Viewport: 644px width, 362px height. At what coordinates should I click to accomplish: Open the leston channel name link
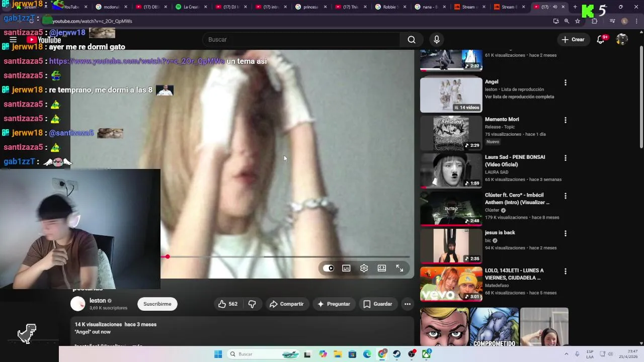pyautogui.click(x=98, y=301)
